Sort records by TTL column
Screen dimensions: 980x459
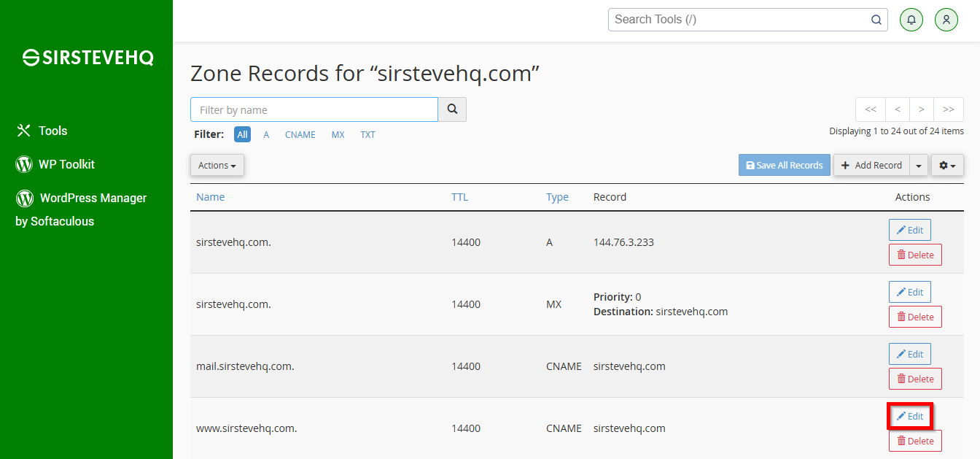(459, 197)
